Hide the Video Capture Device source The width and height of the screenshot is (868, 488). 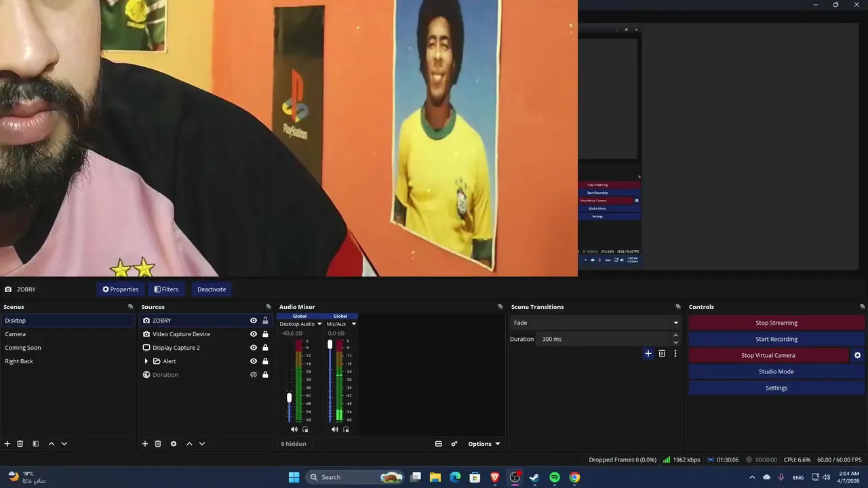(254, 334)
